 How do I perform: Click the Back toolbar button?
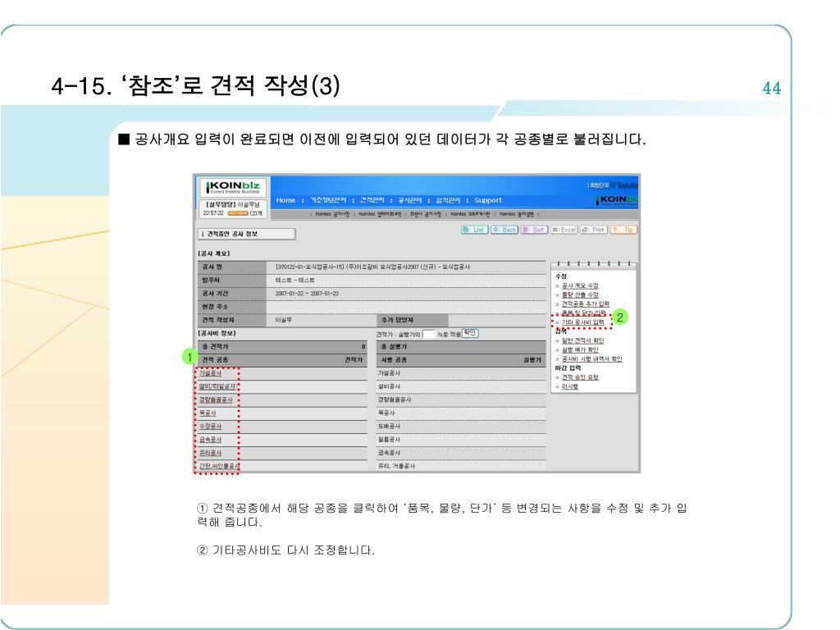pos(504,230)
